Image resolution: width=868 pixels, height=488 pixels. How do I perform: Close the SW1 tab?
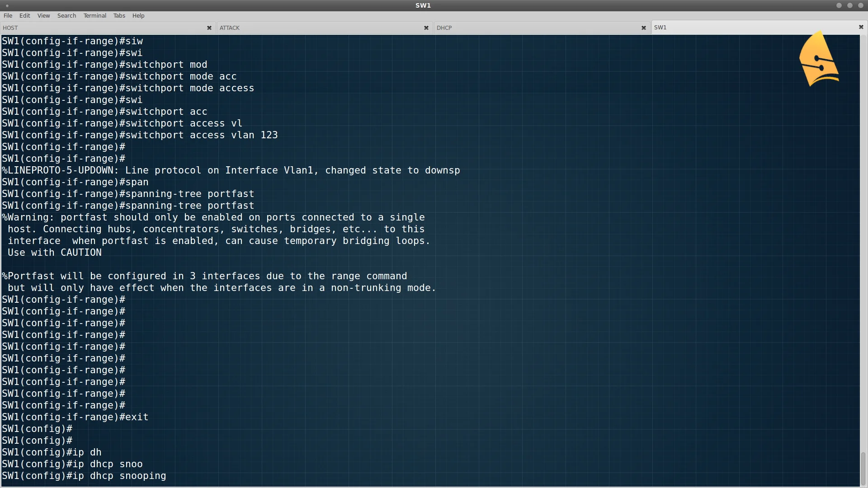pyautogui.click(x=861, y=27)
